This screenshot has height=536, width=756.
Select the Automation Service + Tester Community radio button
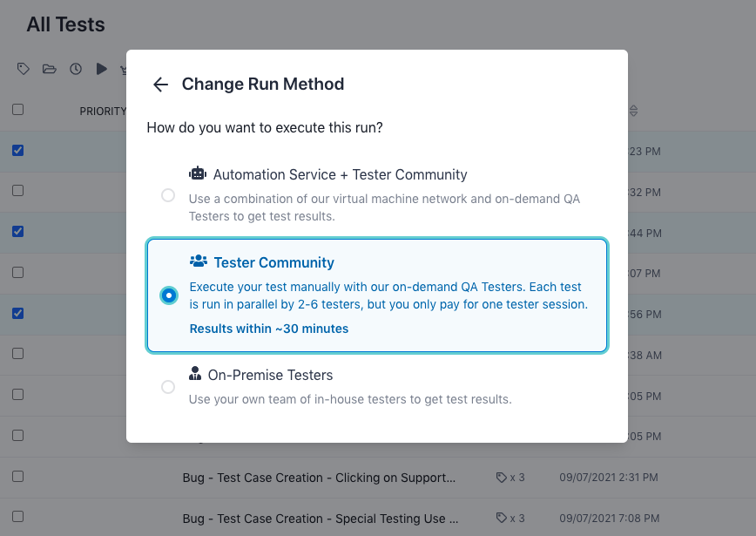pos(168,195)
